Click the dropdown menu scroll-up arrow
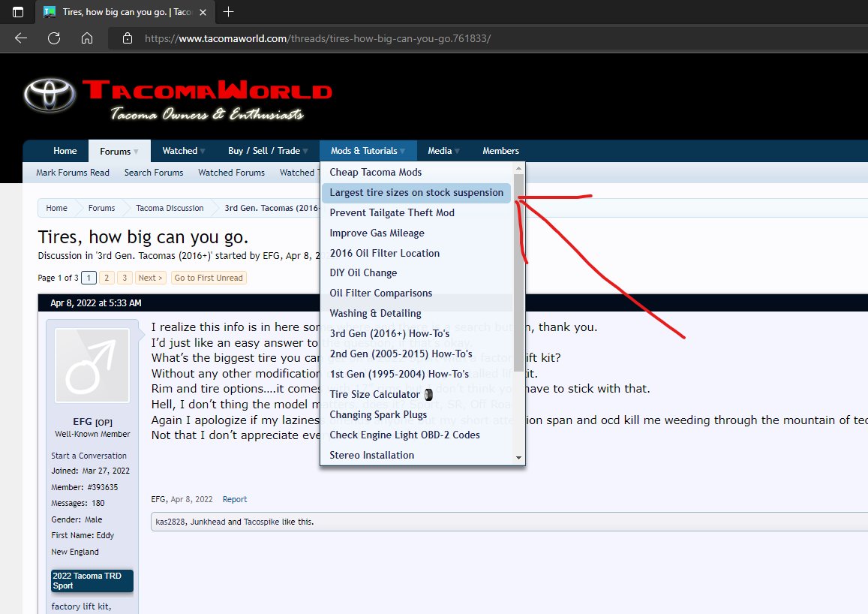 click(518, 168)
